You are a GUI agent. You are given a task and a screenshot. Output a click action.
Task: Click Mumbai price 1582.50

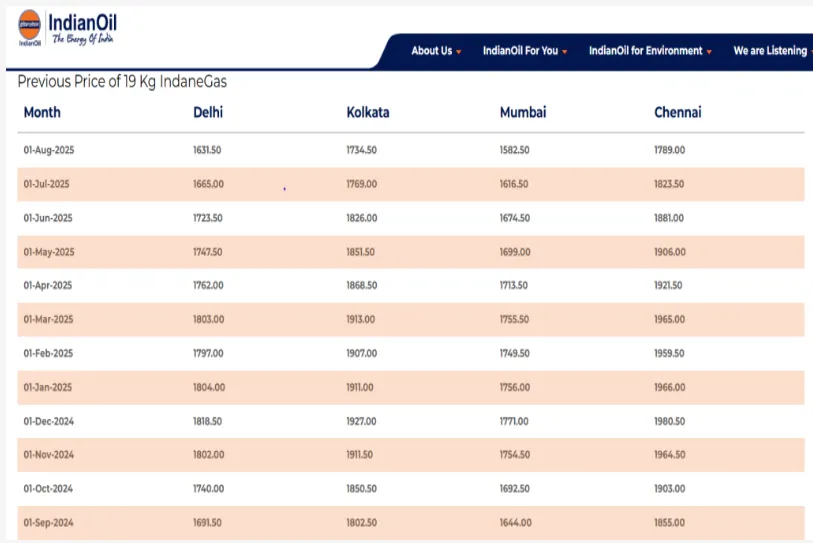[514, 150]
